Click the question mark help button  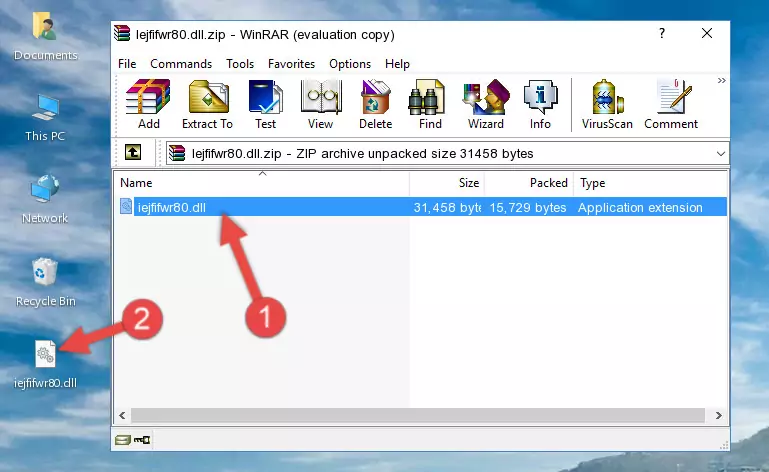coord(662,33)
